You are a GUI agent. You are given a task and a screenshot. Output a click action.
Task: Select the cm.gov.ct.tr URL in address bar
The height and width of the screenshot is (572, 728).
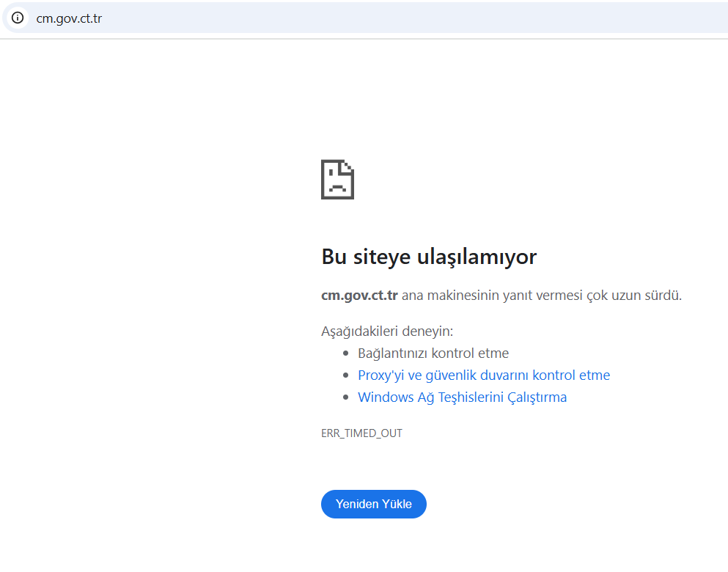tap(69, 18)
